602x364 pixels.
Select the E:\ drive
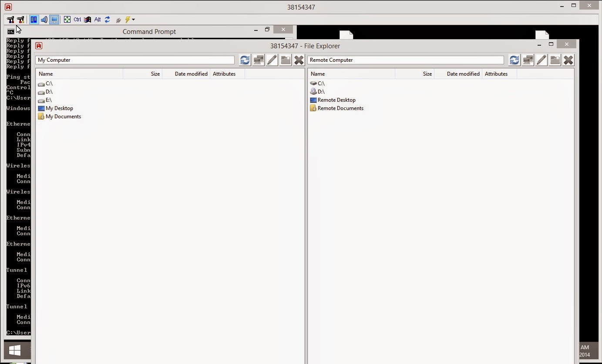coord(45,100)
